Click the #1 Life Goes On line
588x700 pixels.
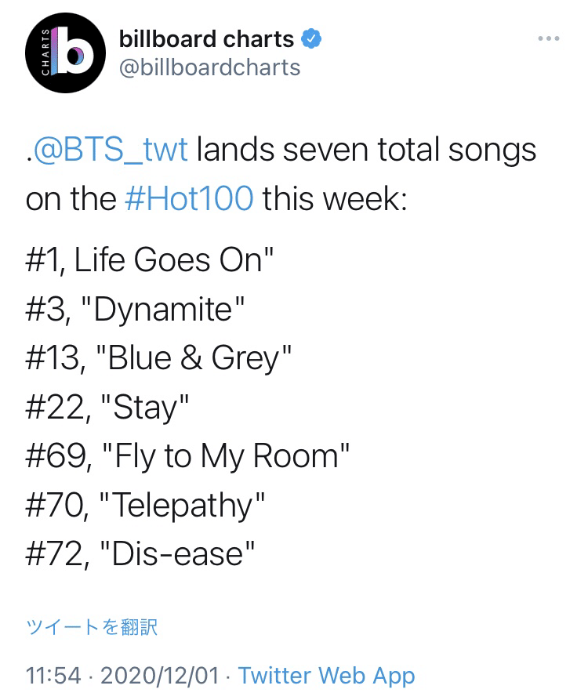[150, 259]
